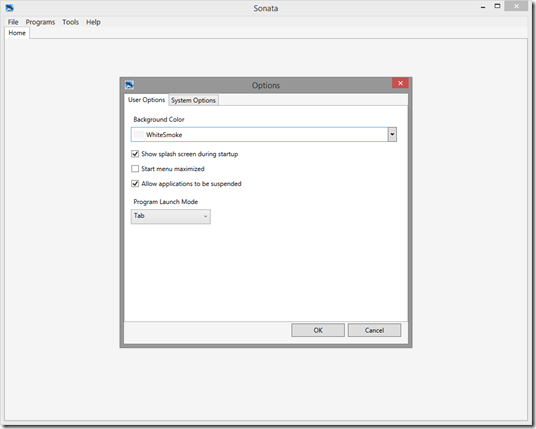Toggle Allow applications to be suspended
This screenshot has height=429, width=536.
click(135, 184)
